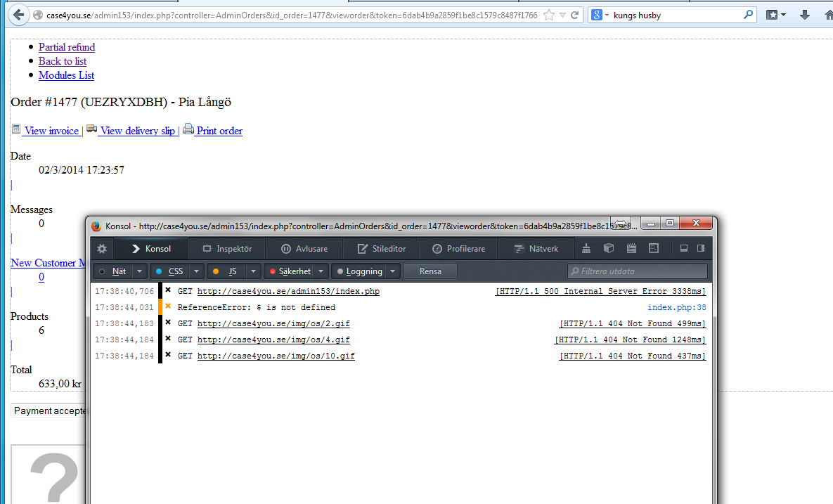
Task: Click the invoice icon beside View invoice
Action: coord(16,129)
